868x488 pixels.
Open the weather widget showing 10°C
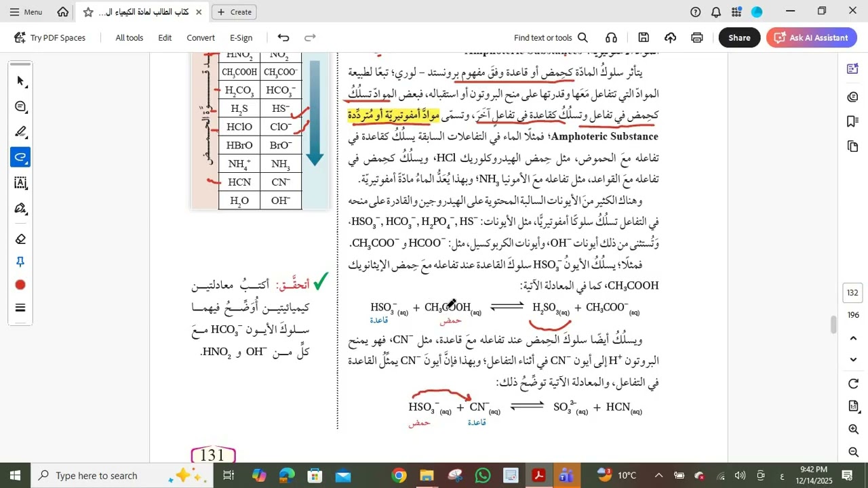click(x=617, y=475)
